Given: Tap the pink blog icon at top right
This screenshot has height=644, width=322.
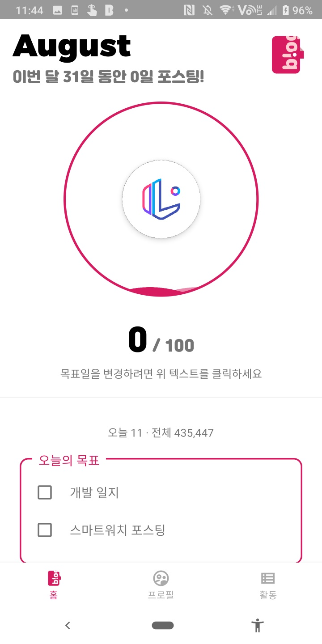Looking at the screenshot, I should [288, 54].
